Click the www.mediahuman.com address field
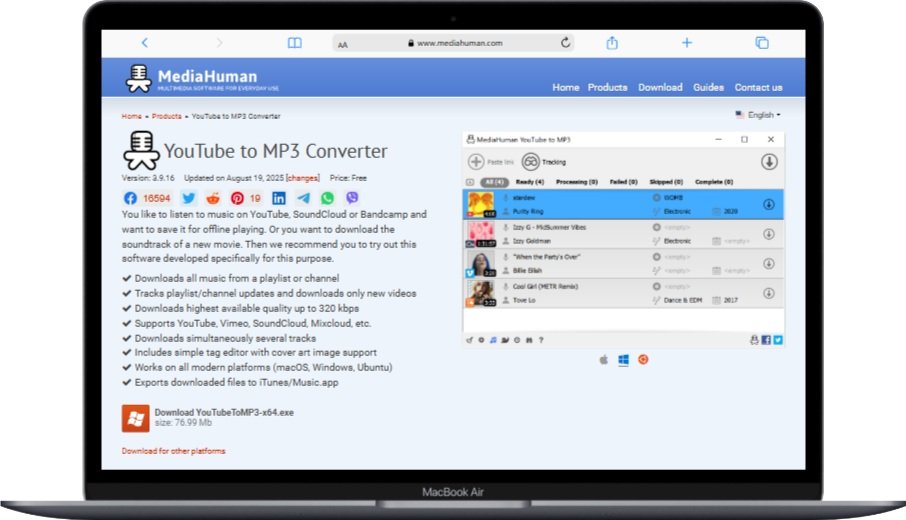The width and height of the screenshot is (906, 520). (x=454, y=43)
